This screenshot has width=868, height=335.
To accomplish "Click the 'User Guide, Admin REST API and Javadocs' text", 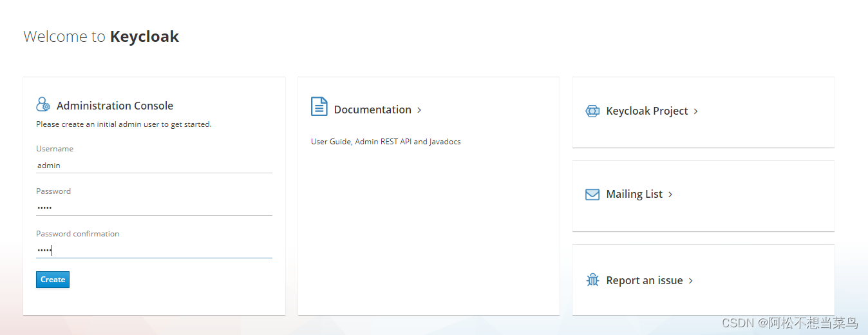I will tap(386, 142).
